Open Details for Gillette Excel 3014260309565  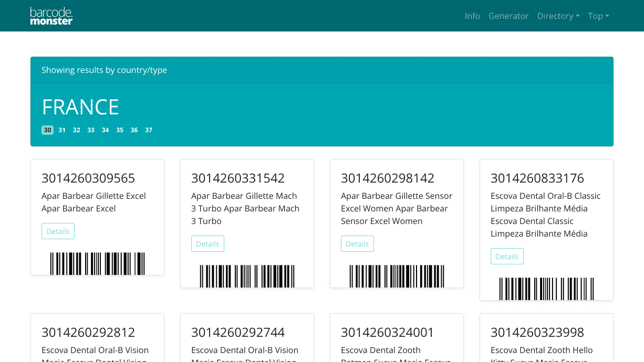(x=58, y=231)
